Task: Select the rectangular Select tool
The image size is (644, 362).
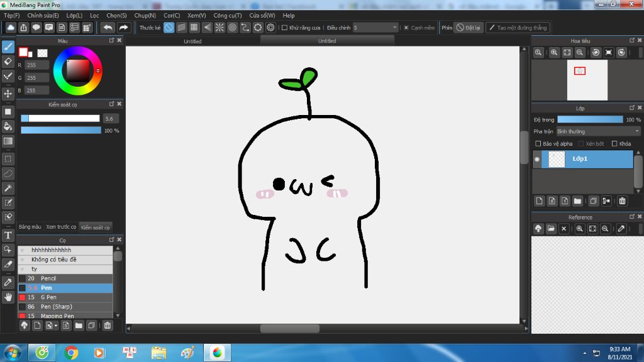Action: point(8,159)
